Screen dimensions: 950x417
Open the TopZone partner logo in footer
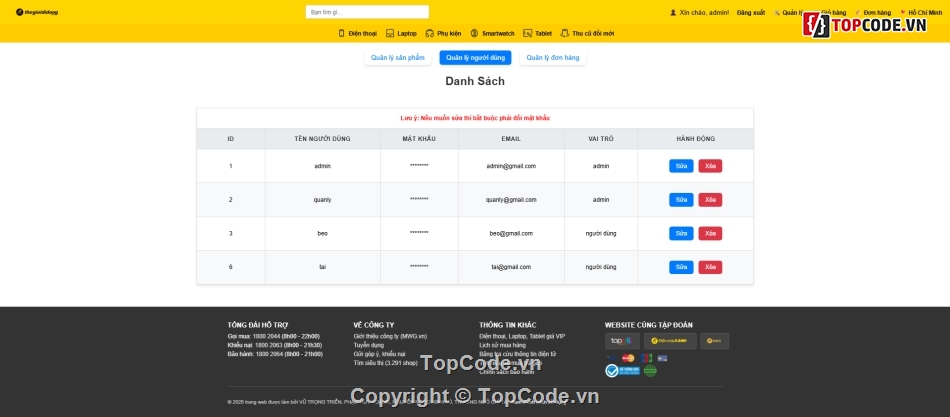(622, 341)
